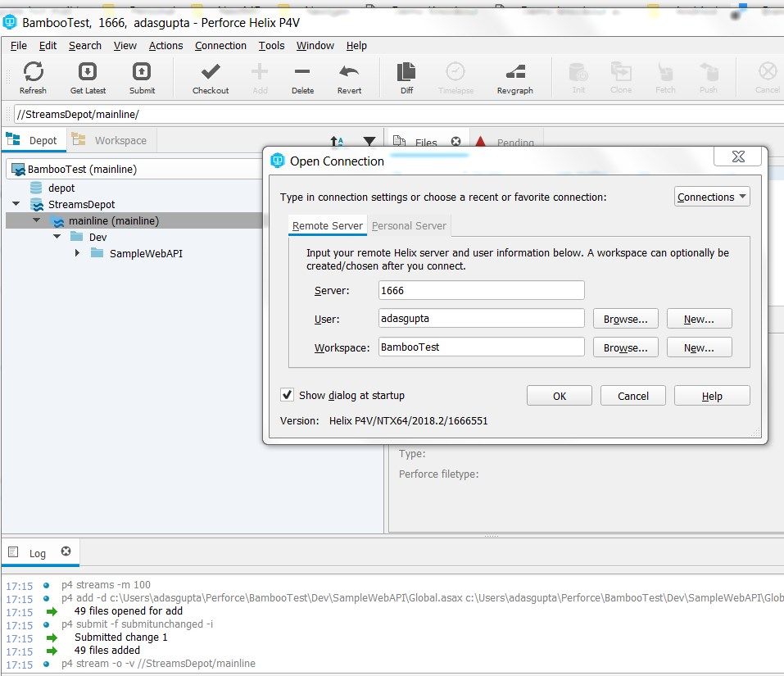Click the filter funnel icon

tap(369, 142)
